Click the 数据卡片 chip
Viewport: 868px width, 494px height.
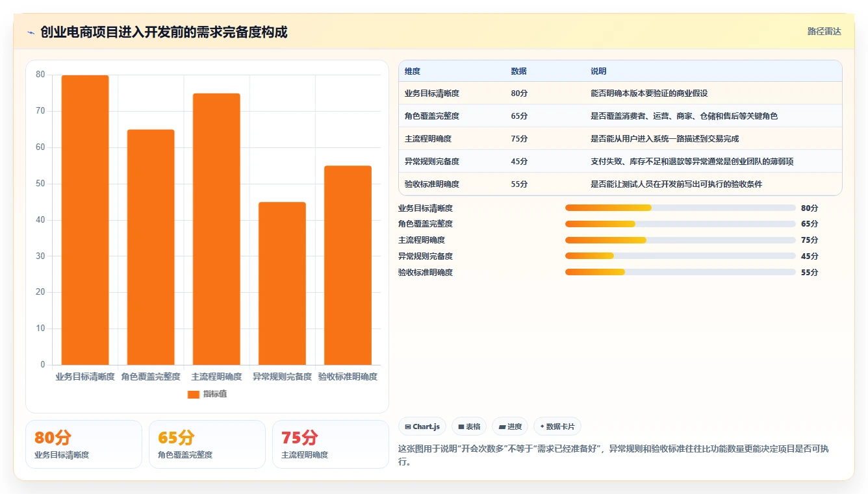pos(557,426)
